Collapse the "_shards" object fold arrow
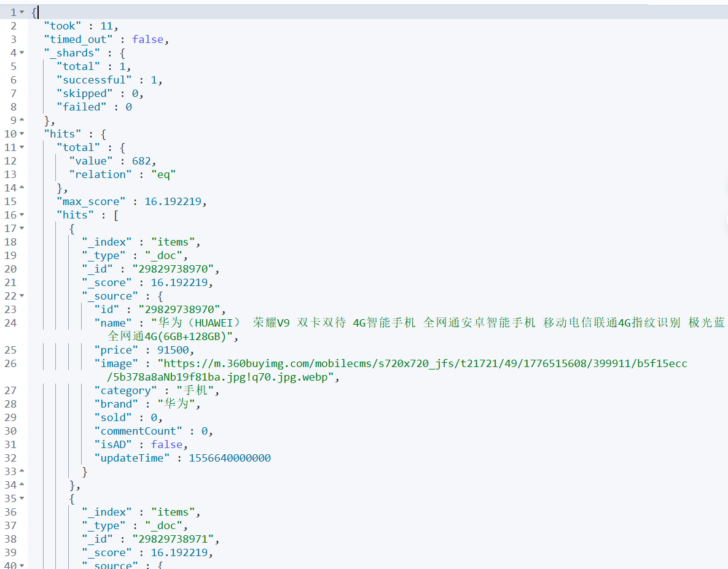 [23, 53]
